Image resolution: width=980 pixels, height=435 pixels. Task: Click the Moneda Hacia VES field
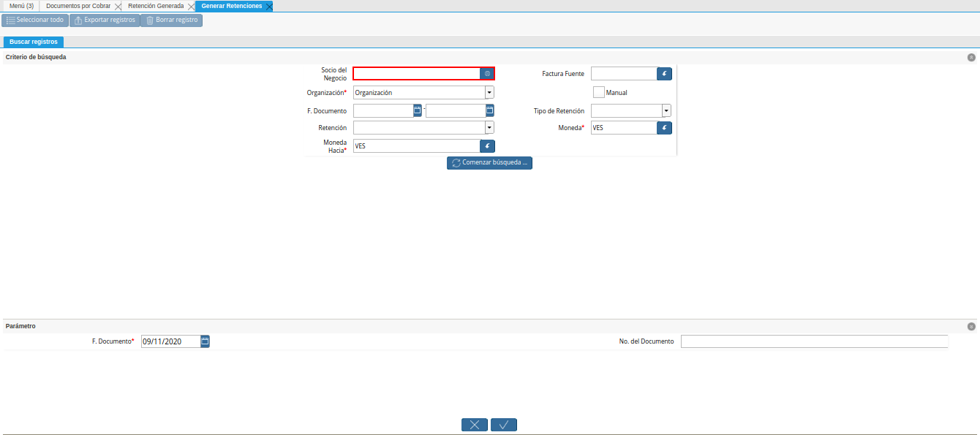tap(416, 146)
